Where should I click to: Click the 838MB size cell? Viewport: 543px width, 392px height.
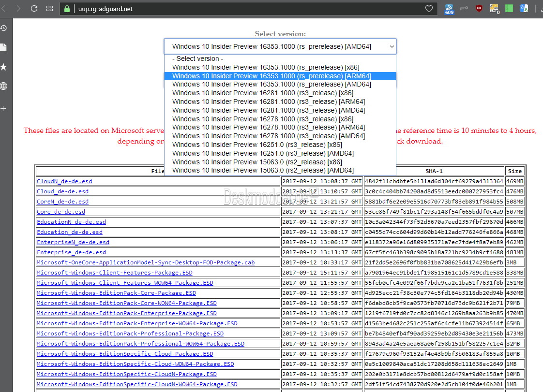[x=515, y=273]
